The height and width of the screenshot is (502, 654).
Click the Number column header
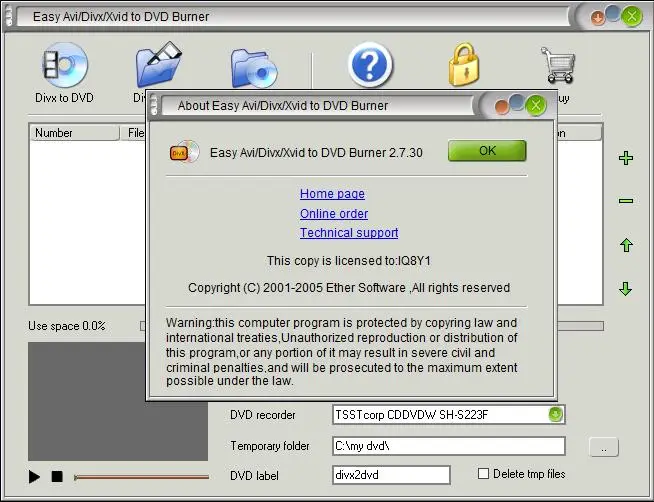point(74,133)
